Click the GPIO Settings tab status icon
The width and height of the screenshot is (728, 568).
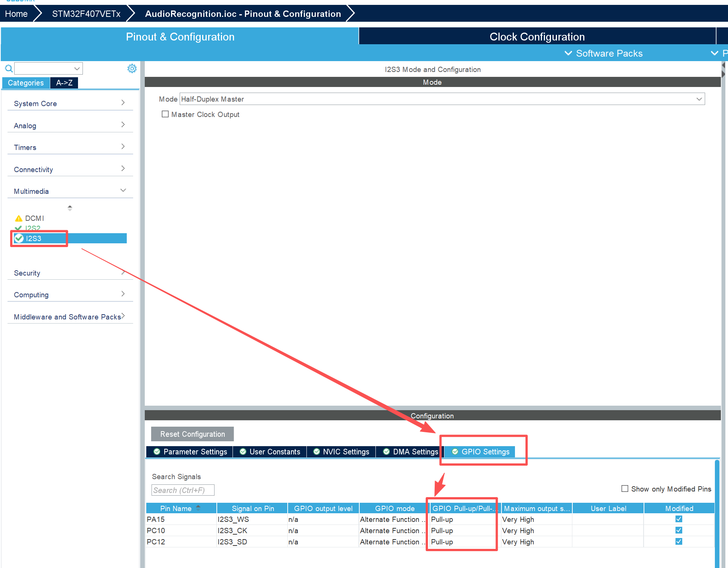click(455, 452)
